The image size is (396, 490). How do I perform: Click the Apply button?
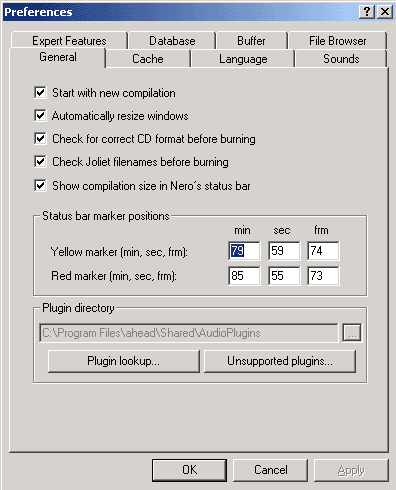pos(351,470)
